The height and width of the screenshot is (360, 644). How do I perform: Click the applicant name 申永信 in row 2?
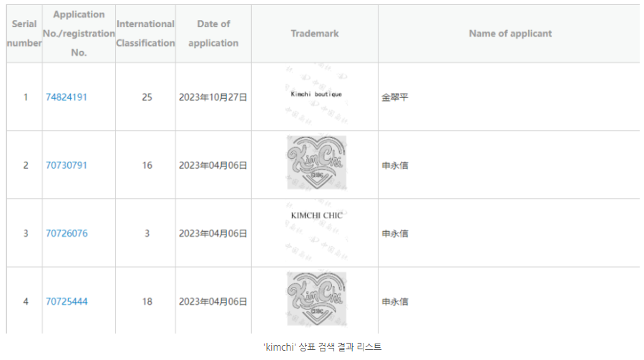395,165
